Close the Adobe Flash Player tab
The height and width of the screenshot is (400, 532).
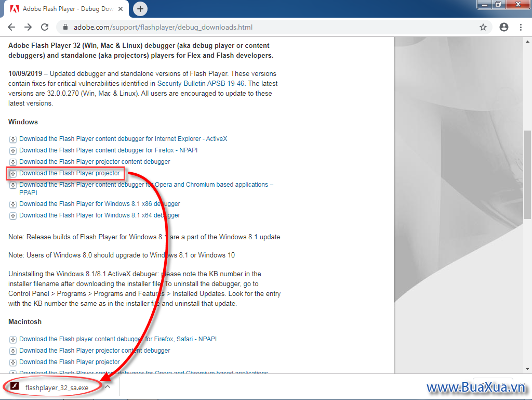click(121, 9)
